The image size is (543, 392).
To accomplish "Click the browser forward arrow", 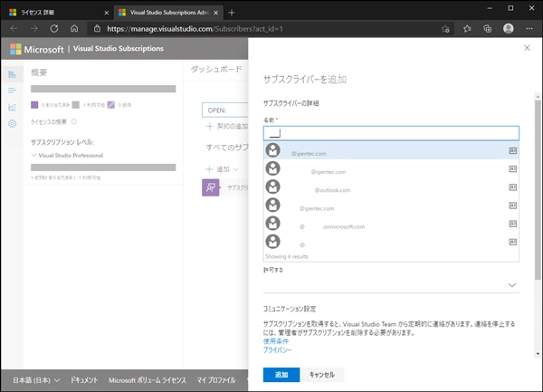I will [34, 29].
